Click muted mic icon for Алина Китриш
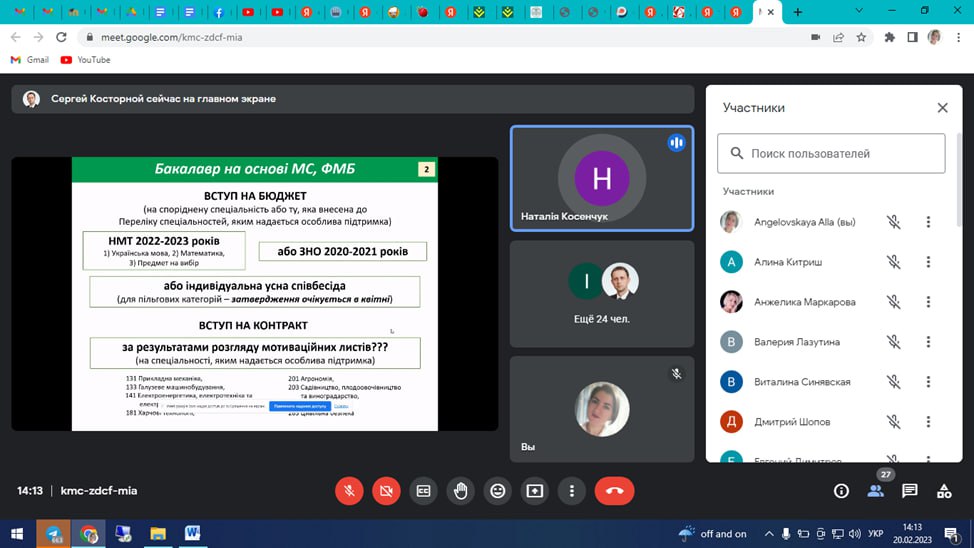974x548 pixels. tap(893, 262)
